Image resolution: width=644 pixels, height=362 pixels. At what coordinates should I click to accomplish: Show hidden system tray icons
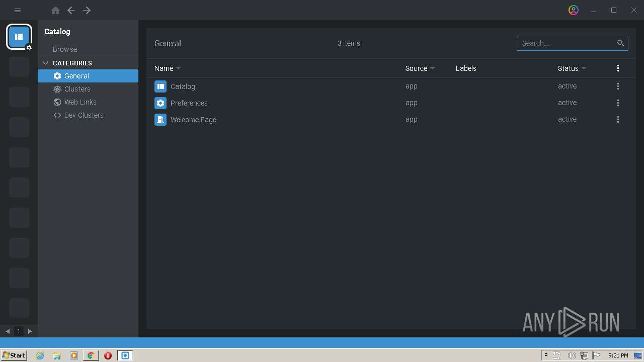[x=546, y=355]
